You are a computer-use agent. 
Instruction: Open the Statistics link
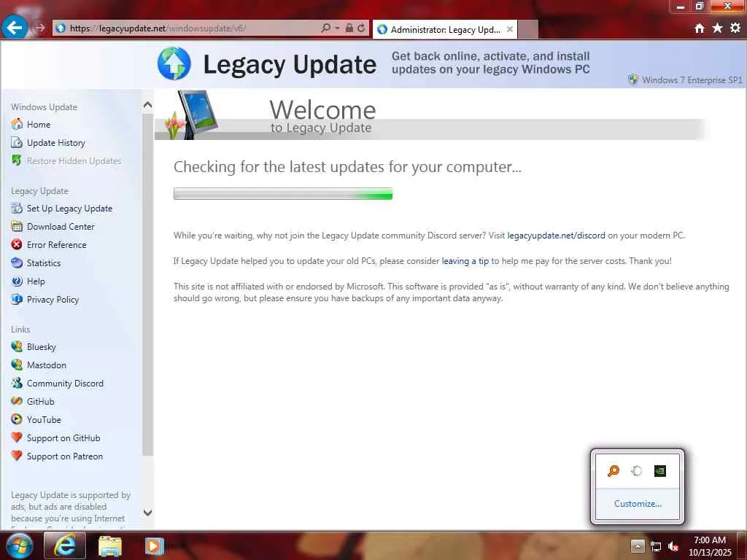pyautogui.click(x=43, y=262)
